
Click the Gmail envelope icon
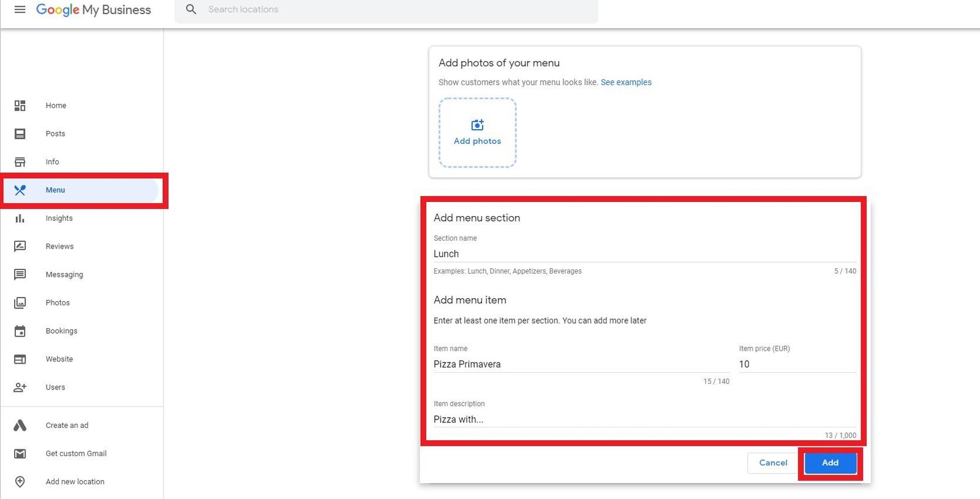click(x=20, y=453)
